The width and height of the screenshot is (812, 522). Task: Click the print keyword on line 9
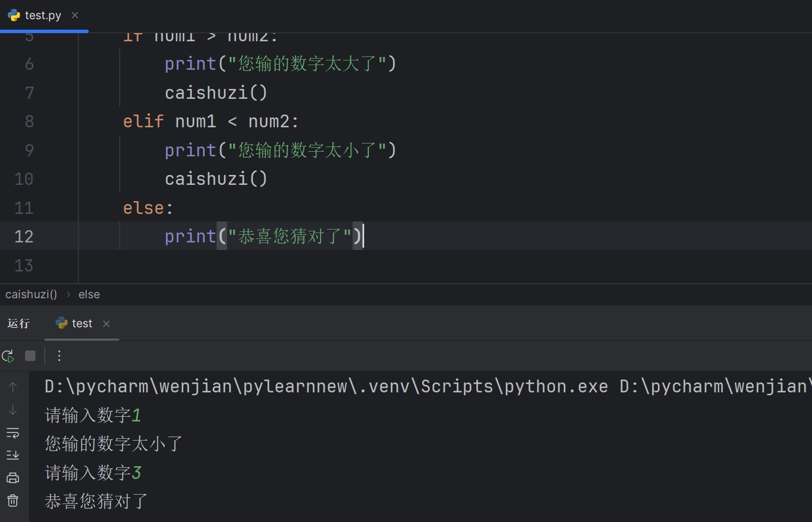point(191,150)
